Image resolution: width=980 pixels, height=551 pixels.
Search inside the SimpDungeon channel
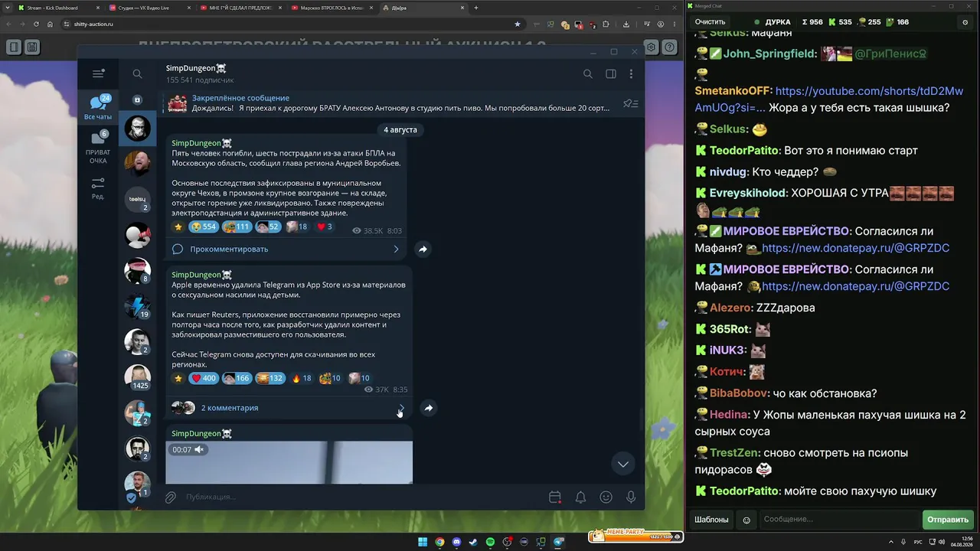click(588, 74)
